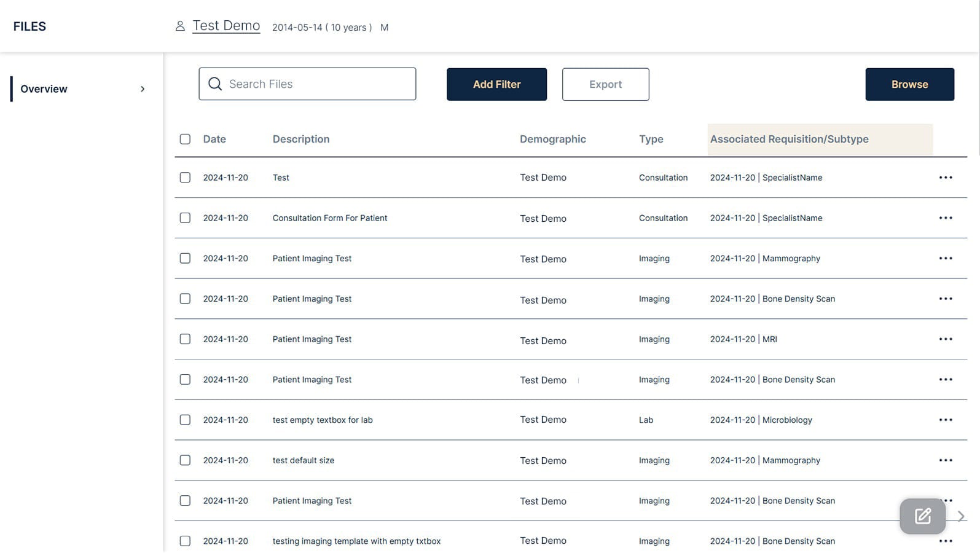Click the 'Consultation Form For Patient' description
Image resolution: width=980 pixels, height=553 pixels.
(x=330, y=218)
